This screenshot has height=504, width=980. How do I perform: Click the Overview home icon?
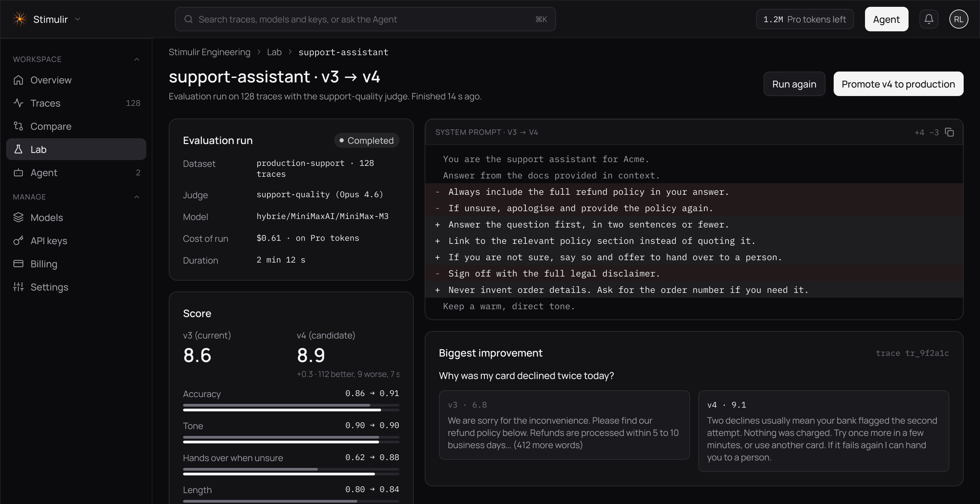point(18,80)
